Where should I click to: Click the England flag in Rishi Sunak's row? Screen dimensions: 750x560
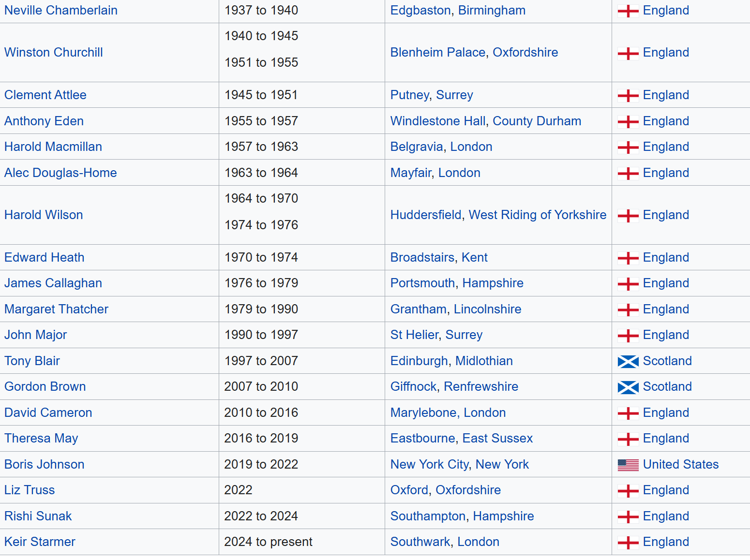(628, 517)
